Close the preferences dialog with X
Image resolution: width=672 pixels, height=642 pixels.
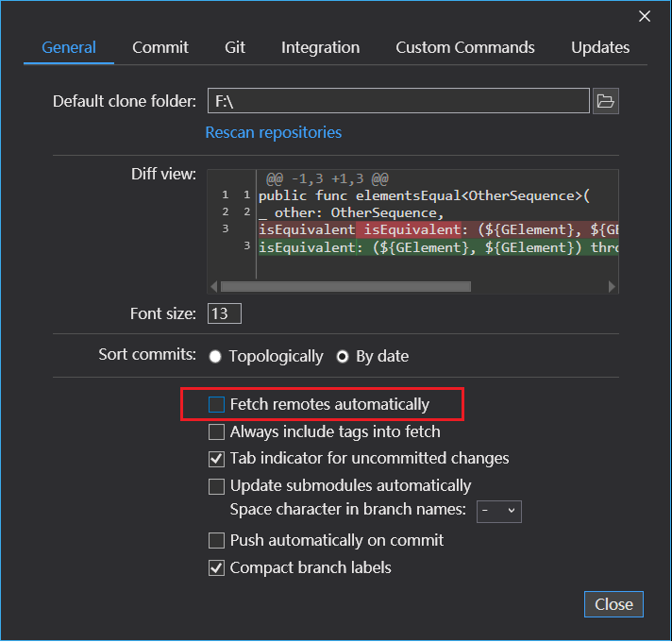(x=645, y=16)
